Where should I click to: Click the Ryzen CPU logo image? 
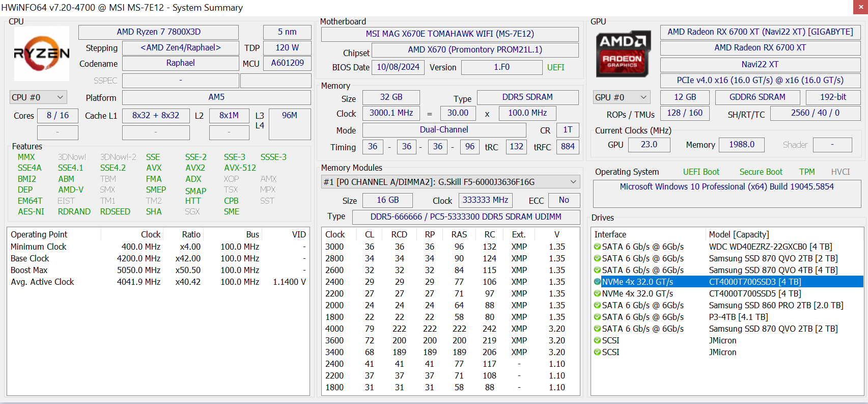click(42, 53)
